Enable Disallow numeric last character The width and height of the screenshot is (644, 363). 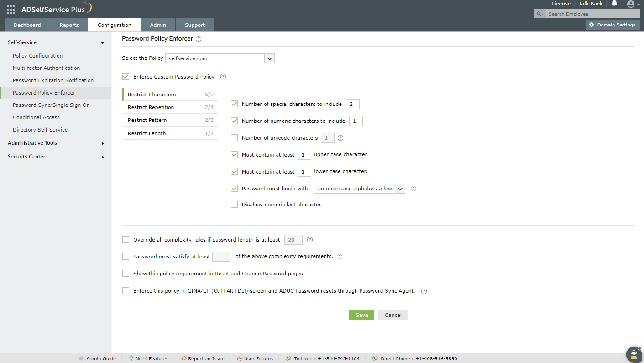point(234,204)
